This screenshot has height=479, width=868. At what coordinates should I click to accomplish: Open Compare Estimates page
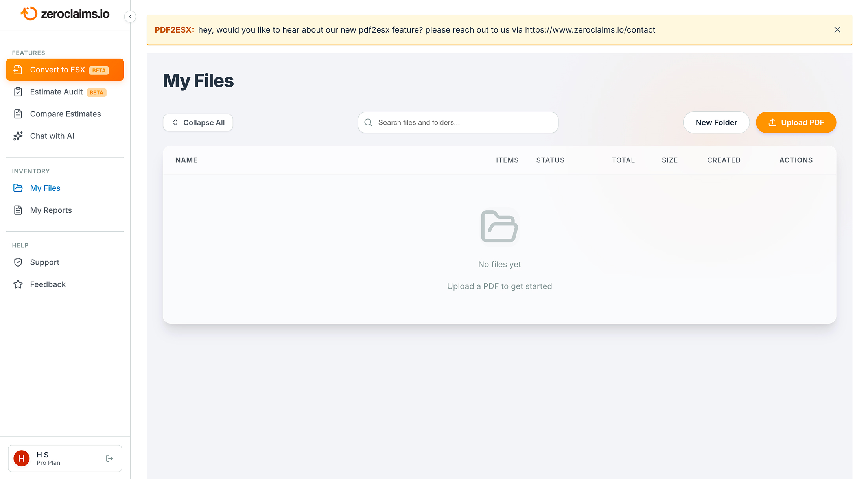65,114
